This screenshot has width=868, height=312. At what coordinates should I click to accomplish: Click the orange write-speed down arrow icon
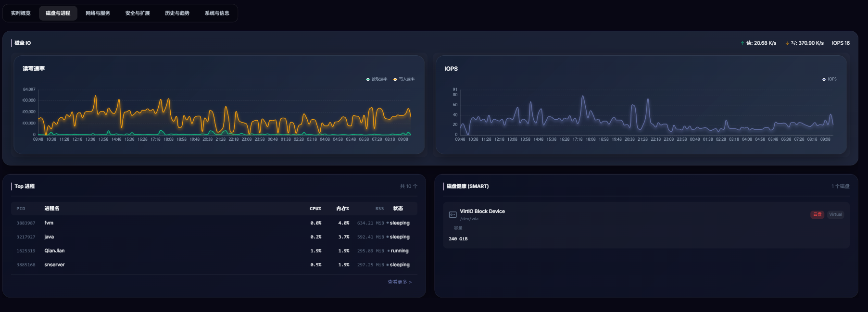pos(787,43)
